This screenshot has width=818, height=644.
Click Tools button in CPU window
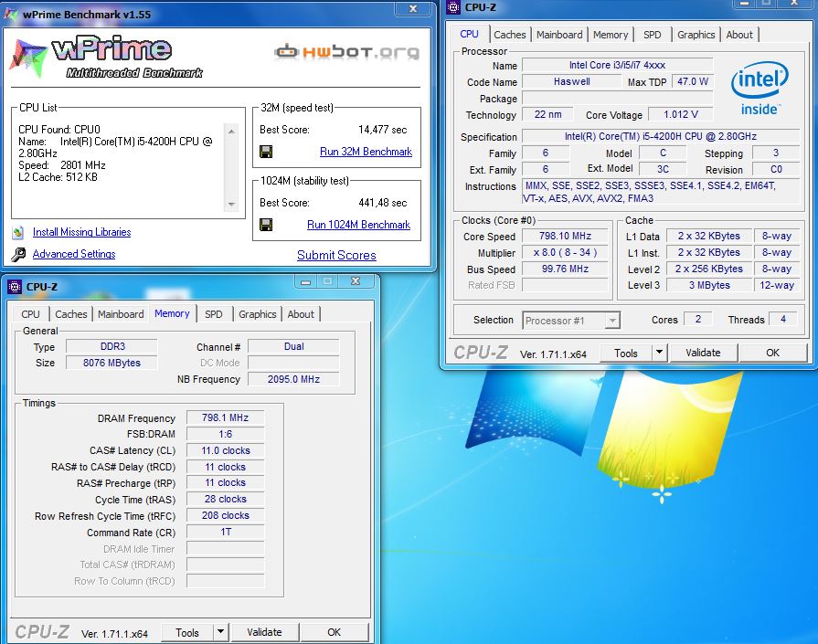(x=625, y=353)
